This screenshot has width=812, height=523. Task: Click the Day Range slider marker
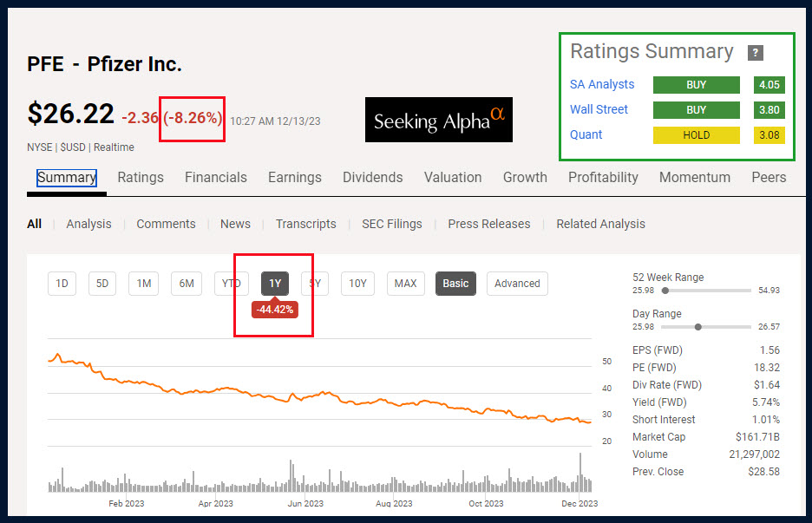coord(697,327)
